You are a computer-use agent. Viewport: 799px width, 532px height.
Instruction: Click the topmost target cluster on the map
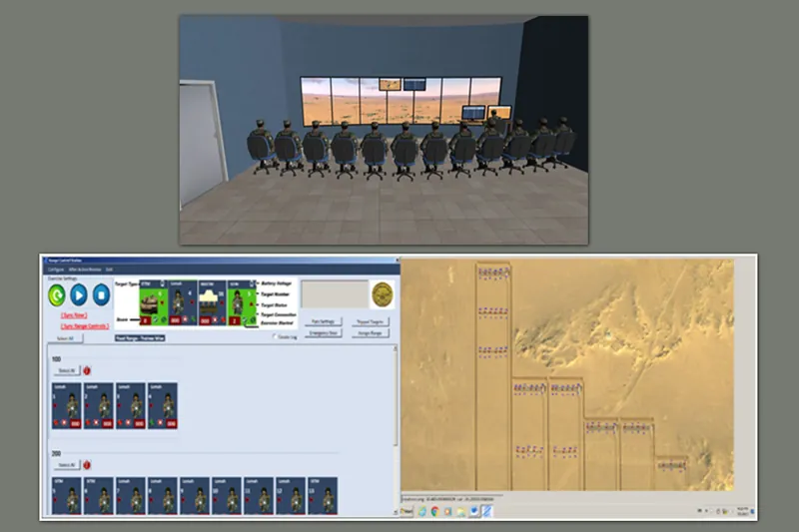tap(493, 273)
